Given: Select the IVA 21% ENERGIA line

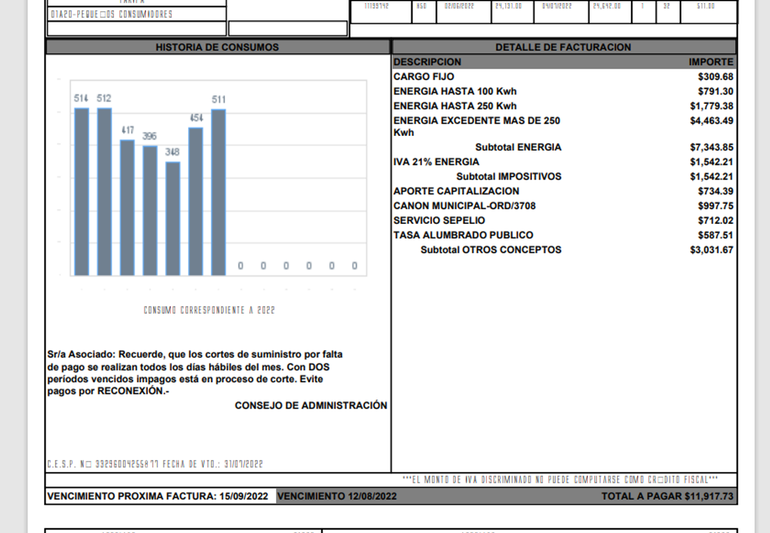Looking at the screenshot, I should click(435, 161).
